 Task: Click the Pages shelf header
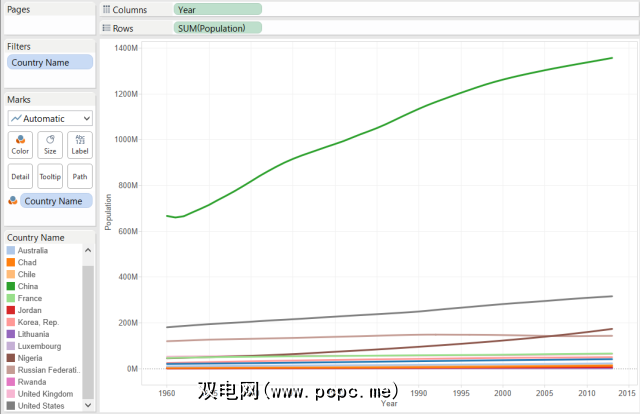point(18,9)
